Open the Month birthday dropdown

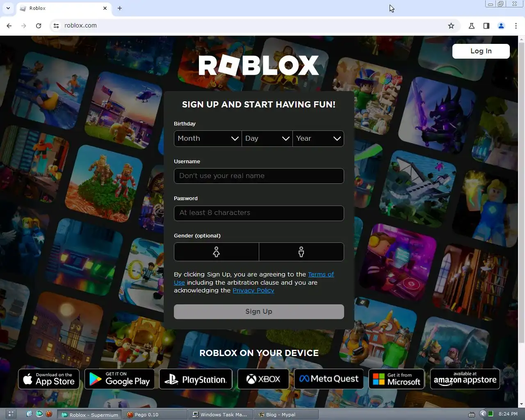[x=208, y=139]
